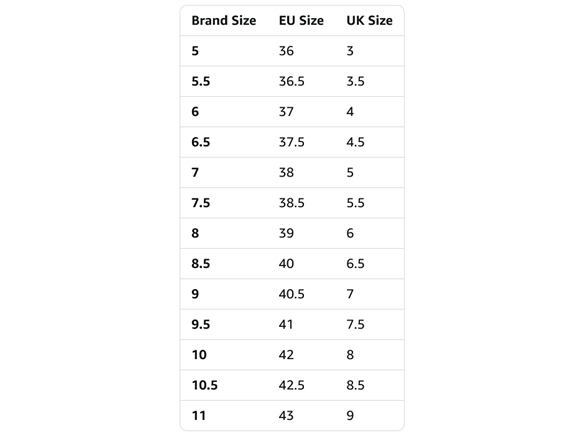Click the Brand Size column header
This screenshot has height=441, width=588.
click(x=224, y=21)
